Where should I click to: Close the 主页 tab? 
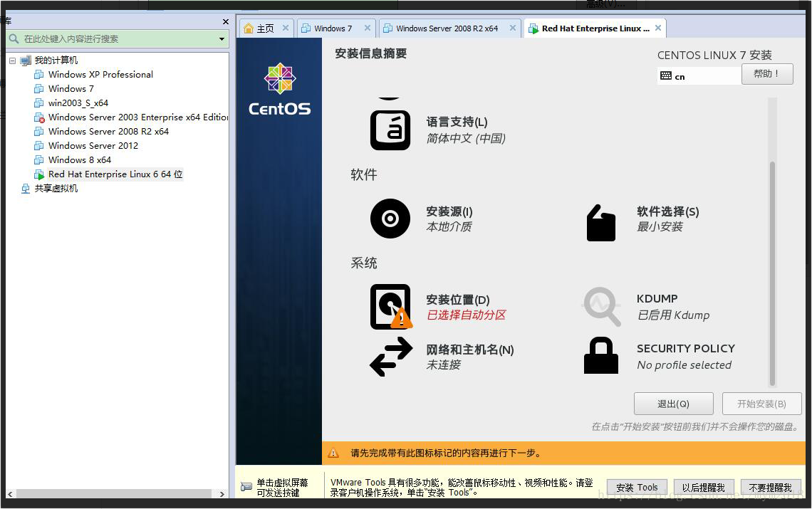click(x=286, y=28)
